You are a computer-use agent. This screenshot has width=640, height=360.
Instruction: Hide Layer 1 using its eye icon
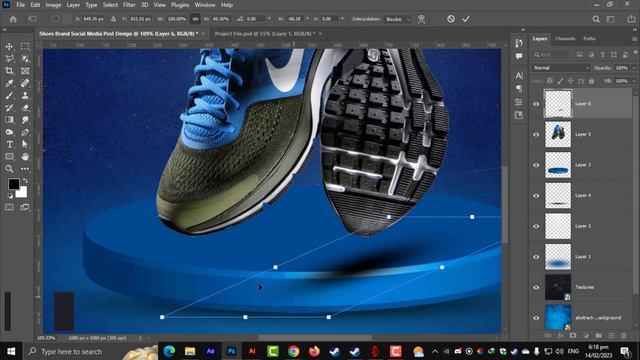(x=536, y=257)
